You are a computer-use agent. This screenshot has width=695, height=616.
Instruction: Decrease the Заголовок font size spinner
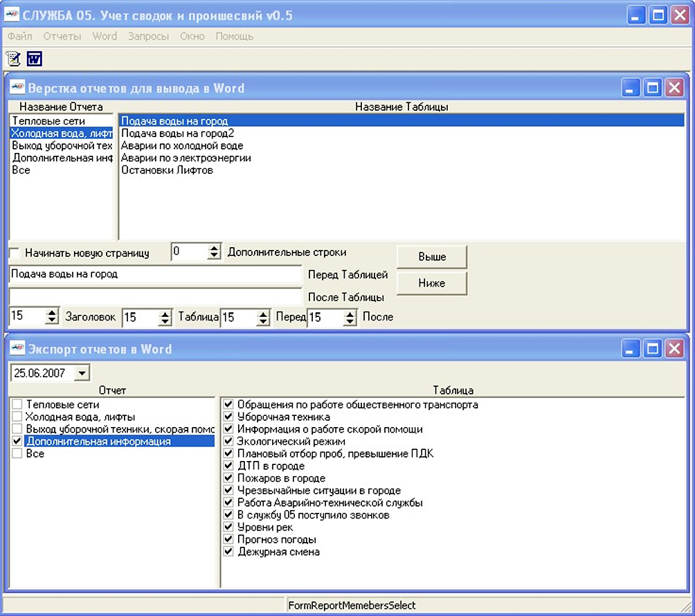click(52, 320)
